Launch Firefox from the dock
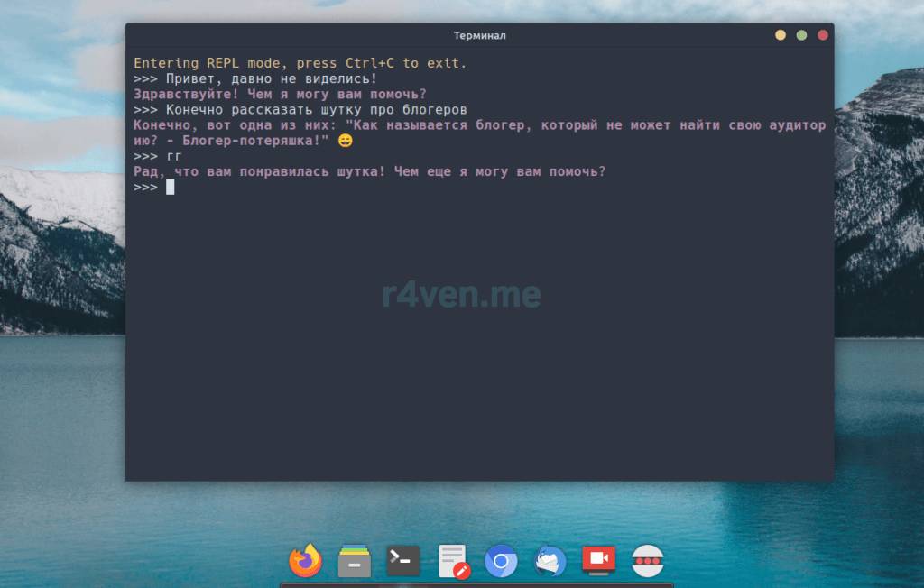This screenshot has width=924, height=588. click(x=305, y=561)
